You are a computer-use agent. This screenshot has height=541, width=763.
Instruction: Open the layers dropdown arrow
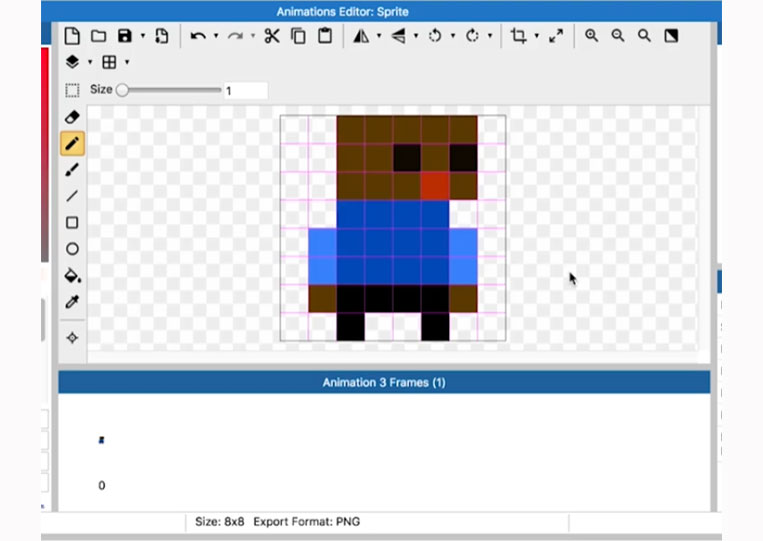pos(90,62)
